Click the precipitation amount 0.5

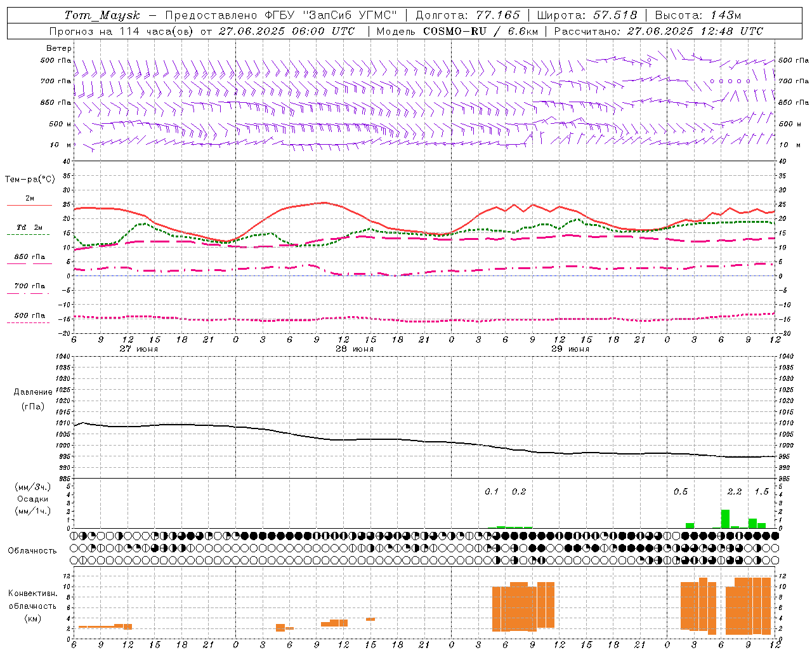(681, 492)
